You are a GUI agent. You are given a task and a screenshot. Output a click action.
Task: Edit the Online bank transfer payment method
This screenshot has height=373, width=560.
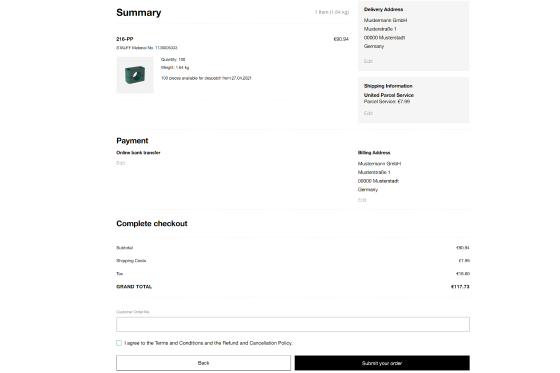tap(120, 163)
